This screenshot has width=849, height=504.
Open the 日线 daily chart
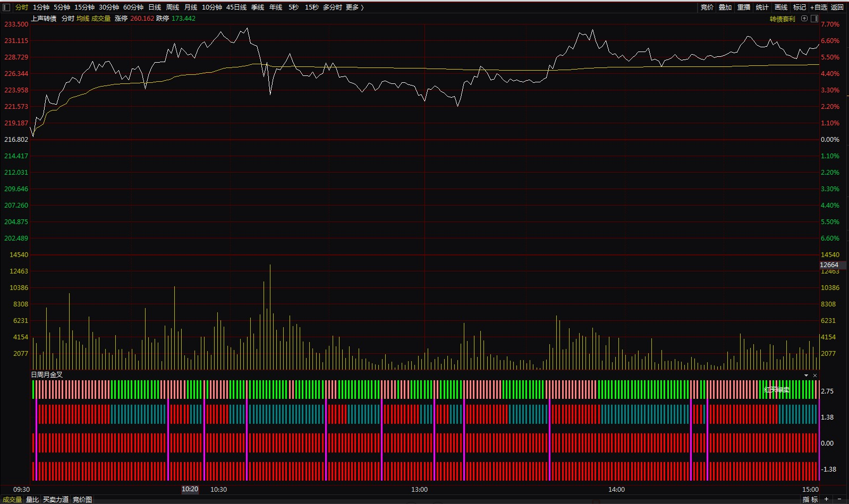tap(155, 7)
